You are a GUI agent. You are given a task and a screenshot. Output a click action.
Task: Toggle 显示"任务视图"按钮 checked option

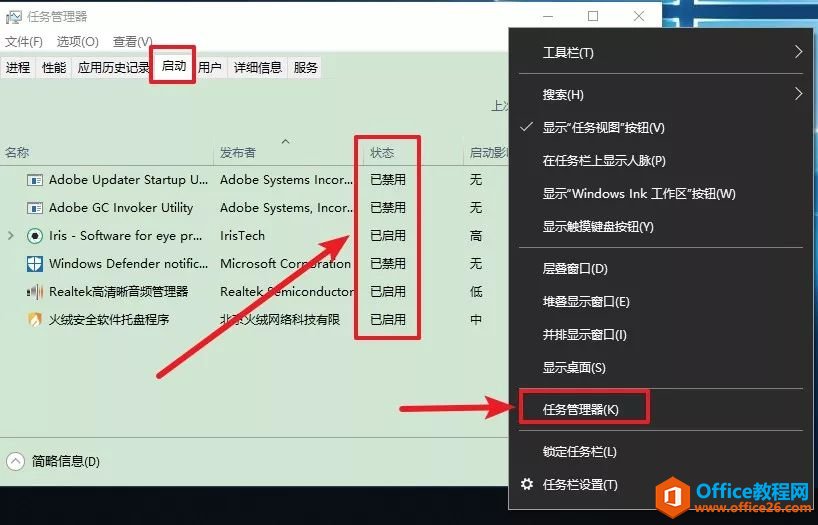pyautogui.click(x=603, y=128)
